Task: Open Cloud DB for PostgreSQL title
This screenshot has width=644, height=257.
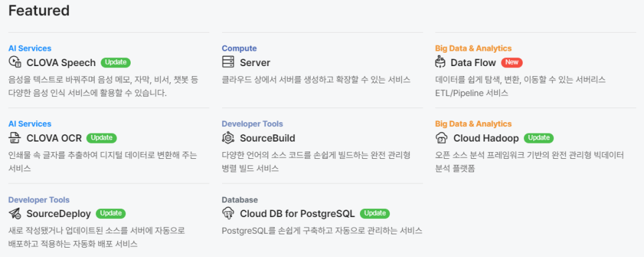Action: (297, 214)
